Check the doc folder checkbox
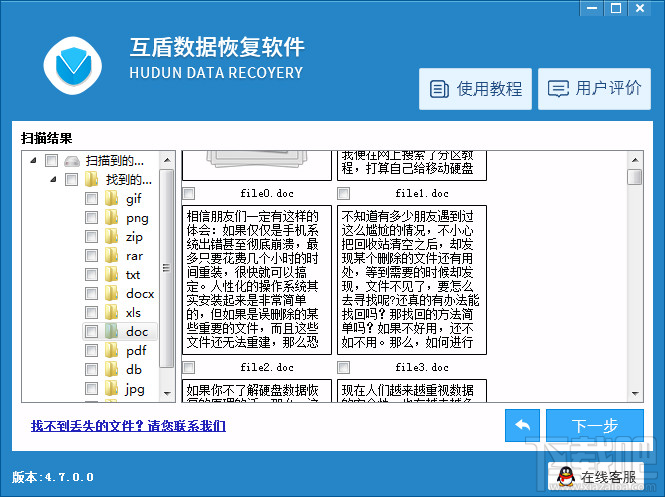Image resolution: width=665 pixels, height=497 pixels. point(91,331)
